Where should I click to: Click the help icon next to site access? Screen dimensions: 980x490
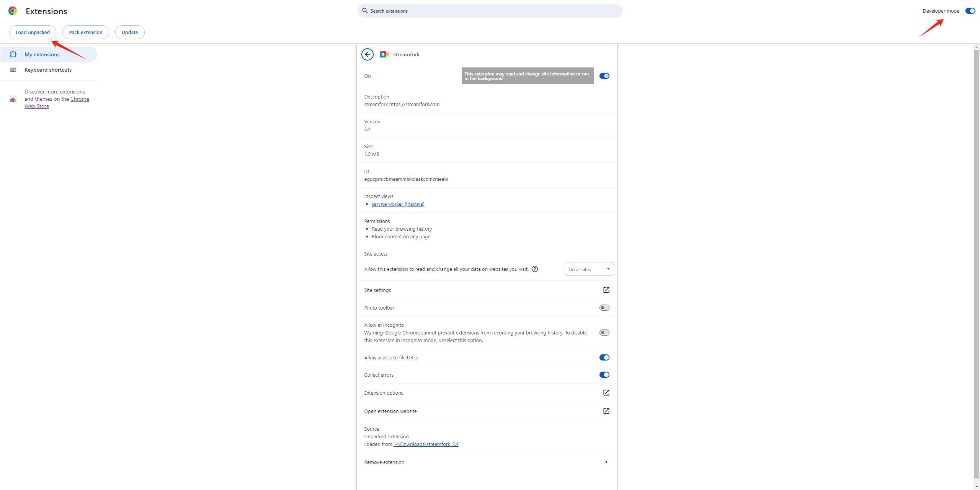[535, 269]
